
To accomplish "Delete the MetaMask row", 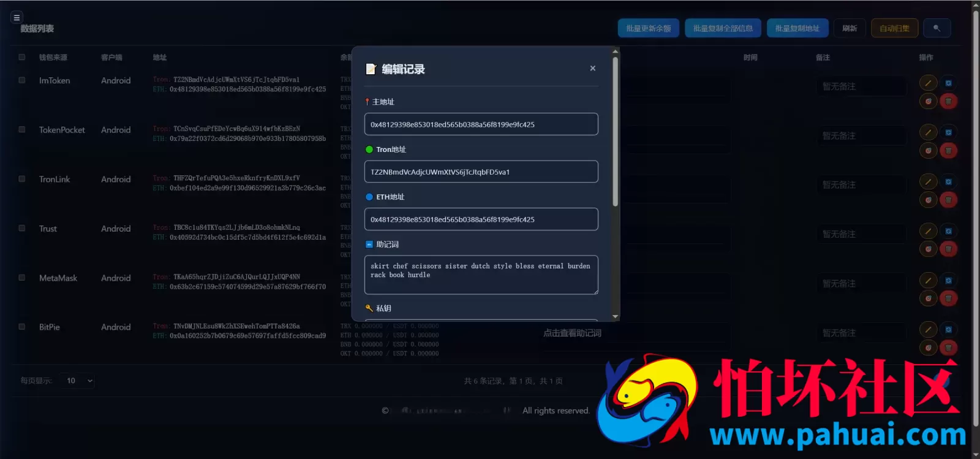I will (948, 298).
